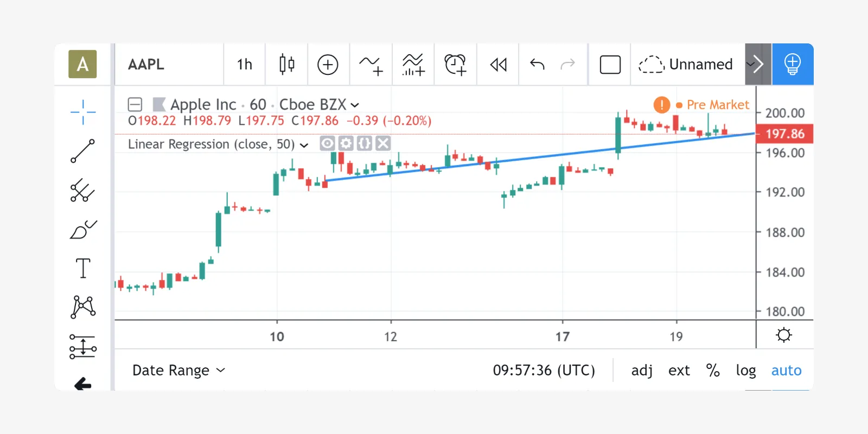Toggle extended hours with ext

coord(679,371)
